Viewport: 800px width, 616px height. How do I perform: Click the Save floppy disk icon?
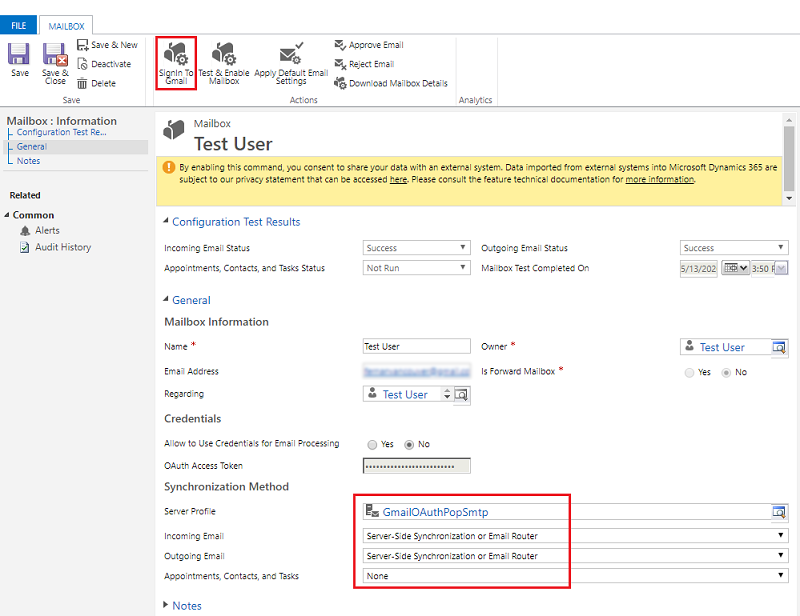(19, 54)
